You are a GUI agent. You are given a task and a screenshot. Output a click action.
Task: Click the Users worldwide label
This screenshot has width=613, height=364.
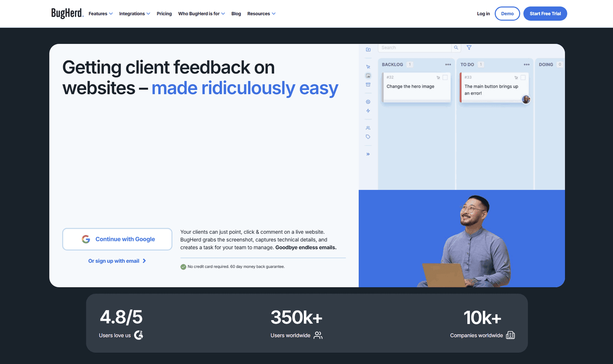coord(290,335)
